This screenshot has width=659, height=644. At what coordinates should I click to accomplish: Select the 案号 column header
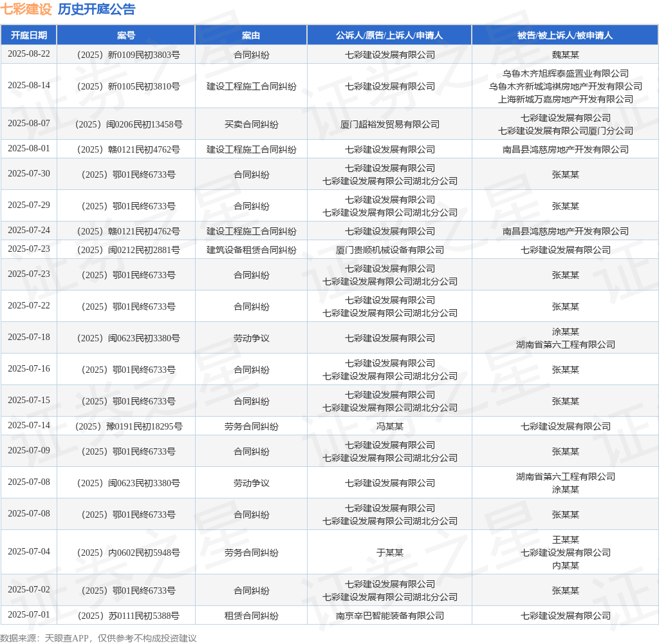point(125,35)
